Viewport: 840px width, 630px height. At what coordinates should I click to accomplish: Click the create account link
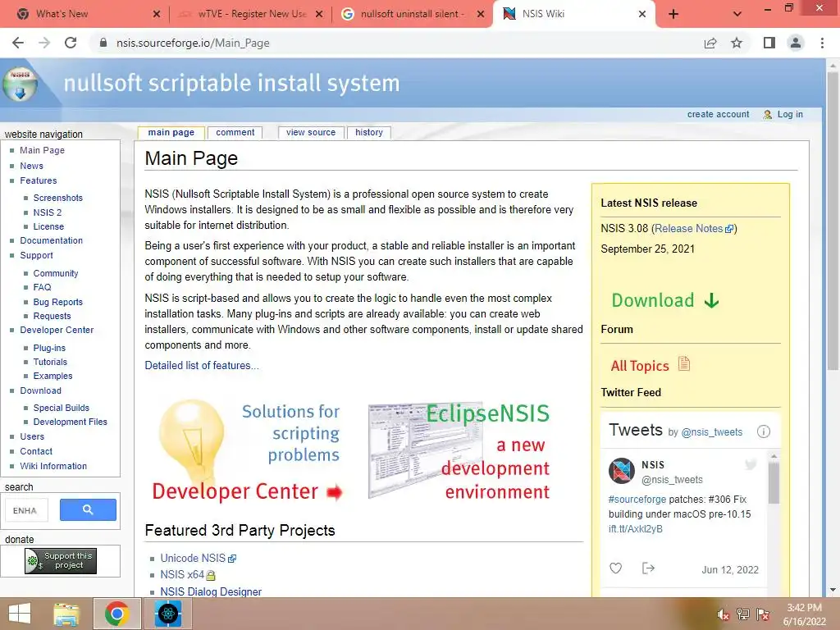tap(718, 114)
